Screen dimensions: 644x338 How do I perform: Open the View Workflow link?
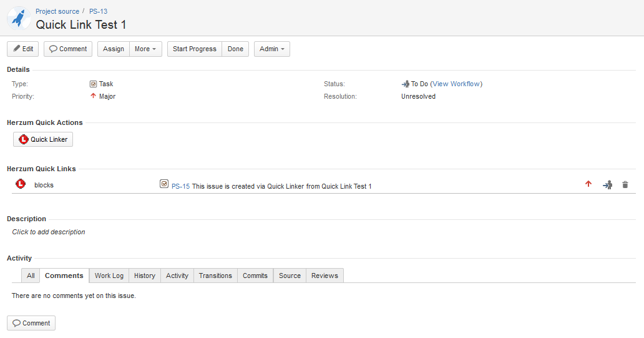456,84
